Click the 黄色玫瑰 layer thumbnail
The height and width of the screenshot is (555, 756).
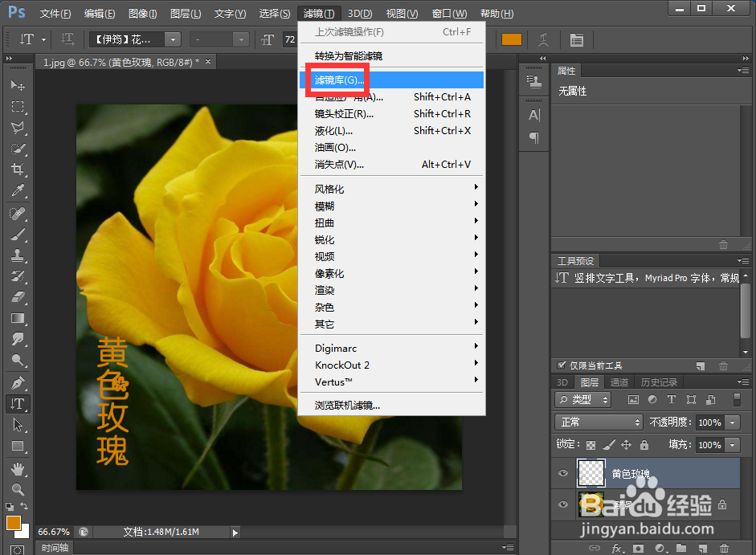point(590,473)
